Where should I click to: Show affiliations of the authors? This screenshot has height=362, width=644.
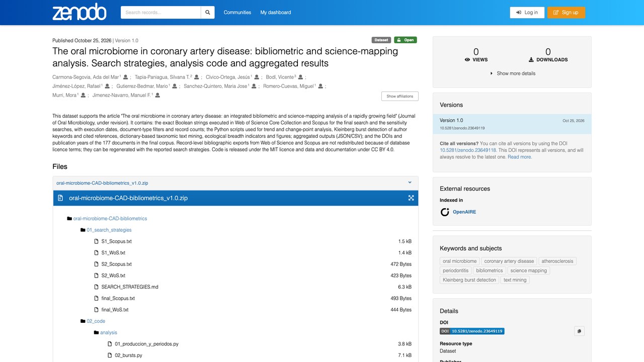tap(399, 96)
